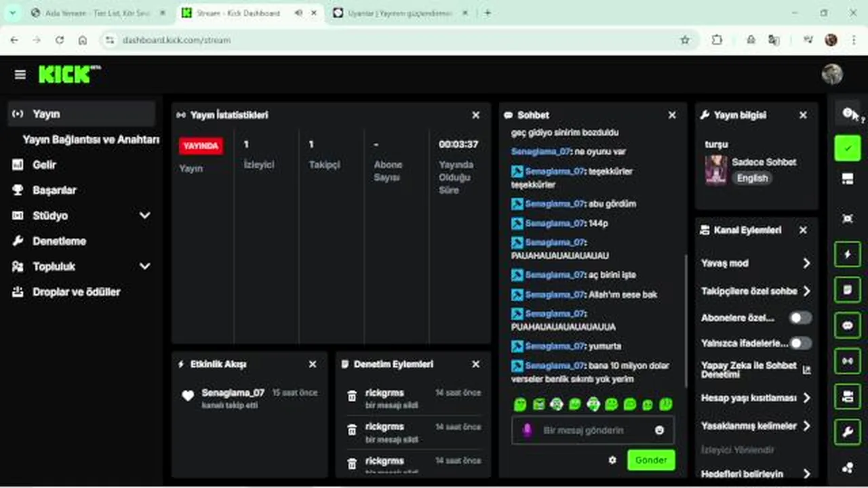Image resolution: width=868 pixels, height=488 pixels.
Task: Open Yasaklanmış kelimeler options
Action: (806, 426)
